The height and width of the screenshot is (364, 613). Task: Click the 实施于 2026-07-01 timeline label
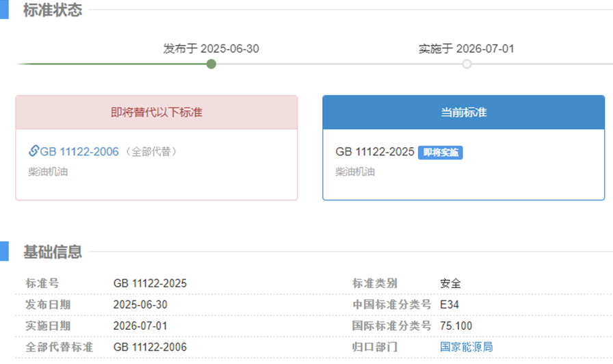click(x=467, y=49)
